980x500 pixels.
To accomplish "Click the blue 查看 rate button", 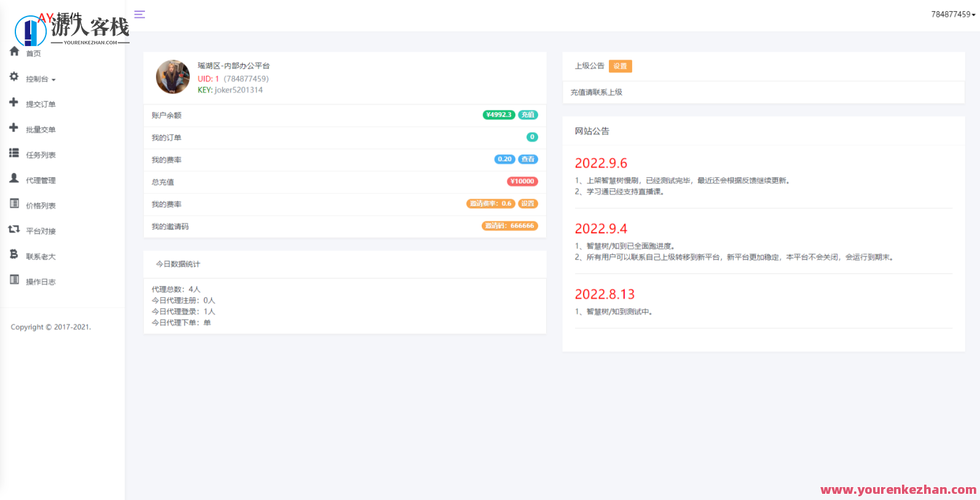I will coord(528,159).
